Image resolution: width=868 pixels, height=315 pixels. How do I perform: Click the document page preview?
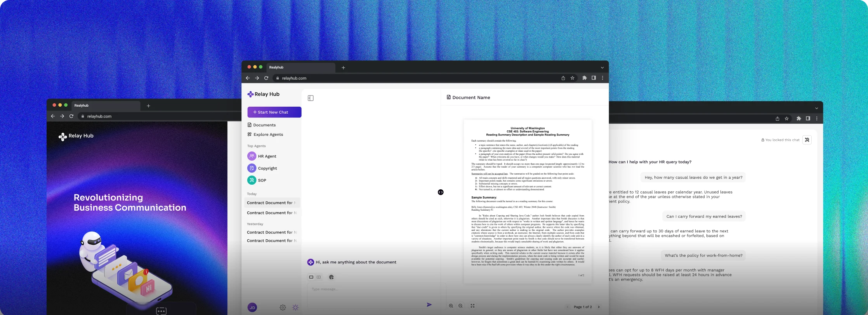click(x=528, y=201)
